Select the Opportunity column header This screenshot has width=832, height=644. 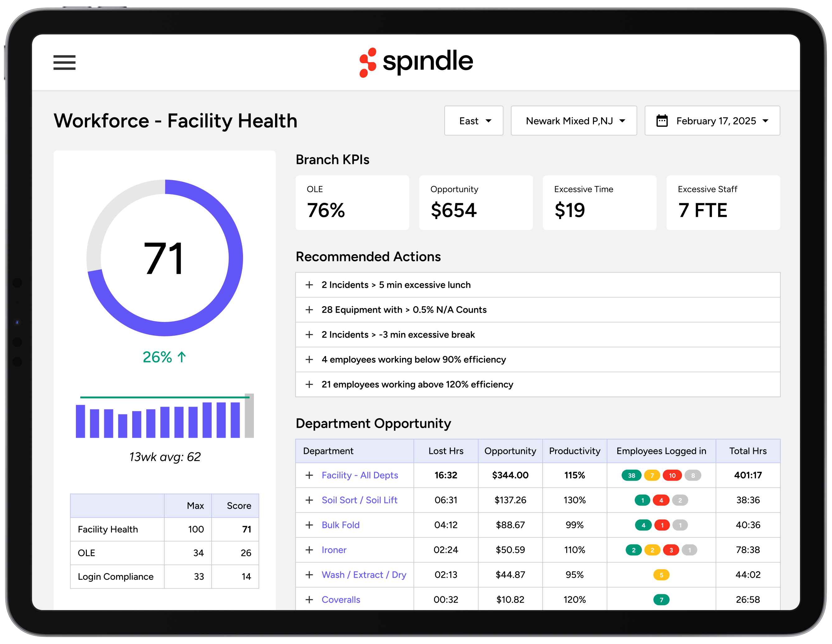pyautogui.click(x=510, y=451)
